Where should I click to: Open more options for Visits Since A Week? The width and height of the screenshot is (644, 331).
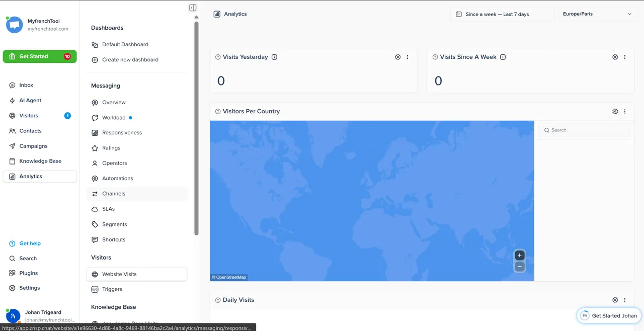coord(625,57)
